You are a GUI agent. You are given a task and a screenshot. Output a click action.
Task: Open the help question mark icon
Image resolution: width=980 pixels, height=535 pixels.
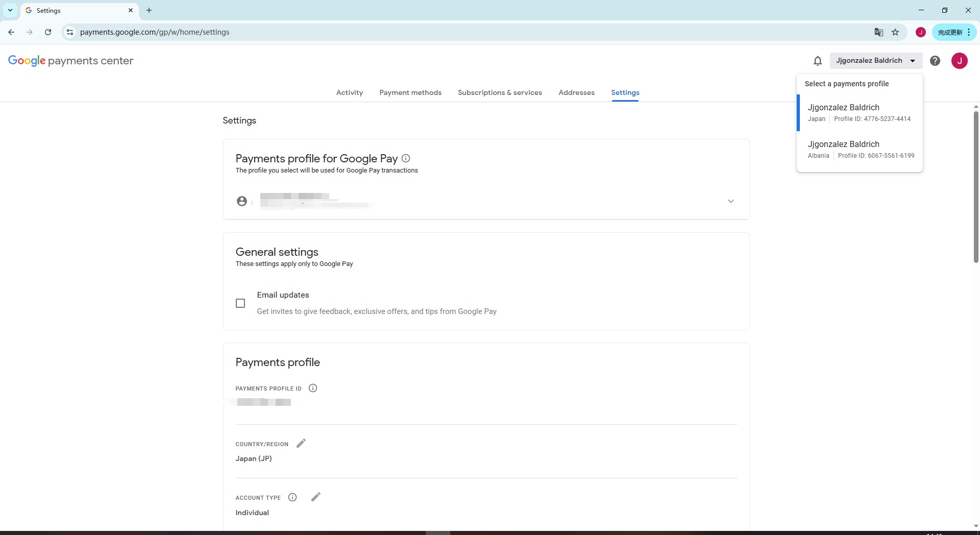pyautogui.click(x=935, y=61)
